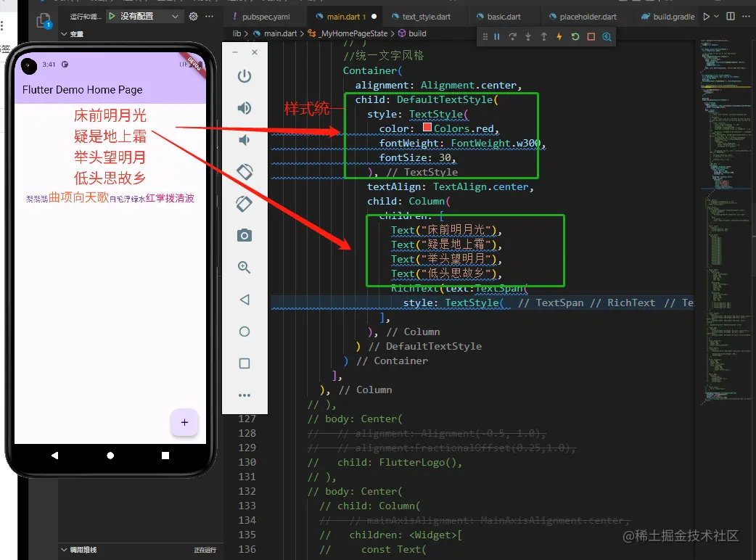756x560 pixels.
Task: Step into in debug toolbar
Action: click(x=528, y=36)
